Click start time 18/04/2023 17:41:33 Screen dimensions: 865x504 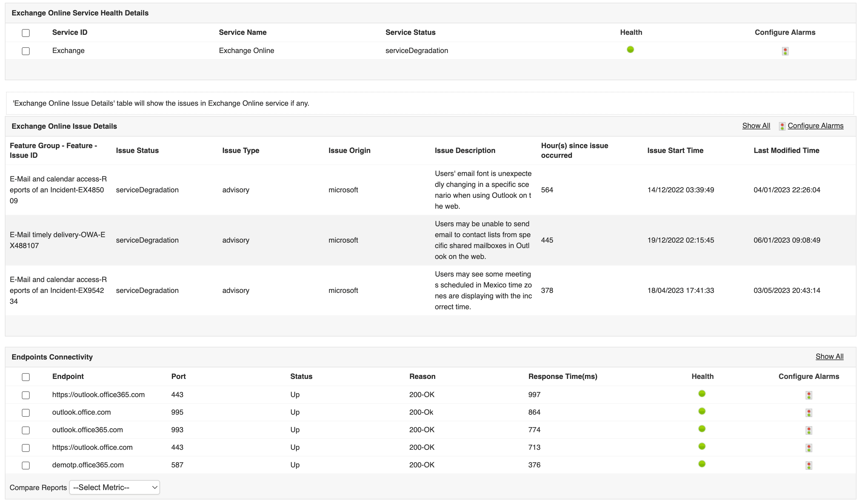pyautogui.click(x=681, y=290)
